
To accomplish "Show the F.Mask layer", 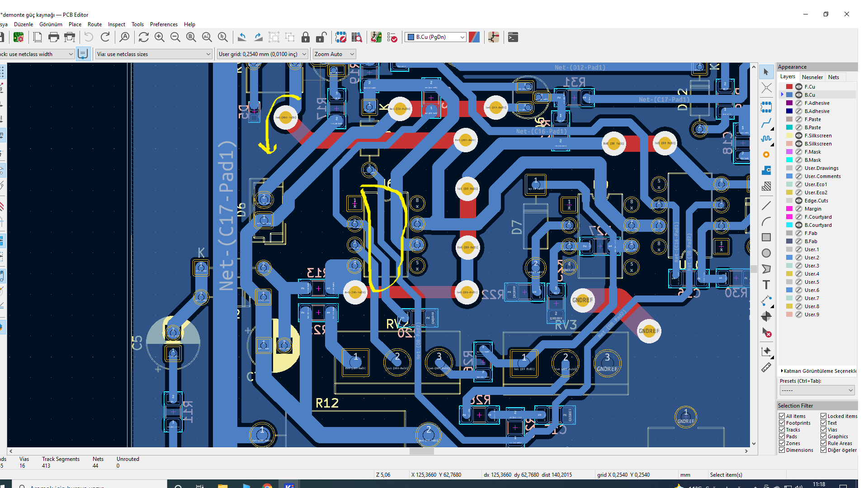I will coord(799,152).
